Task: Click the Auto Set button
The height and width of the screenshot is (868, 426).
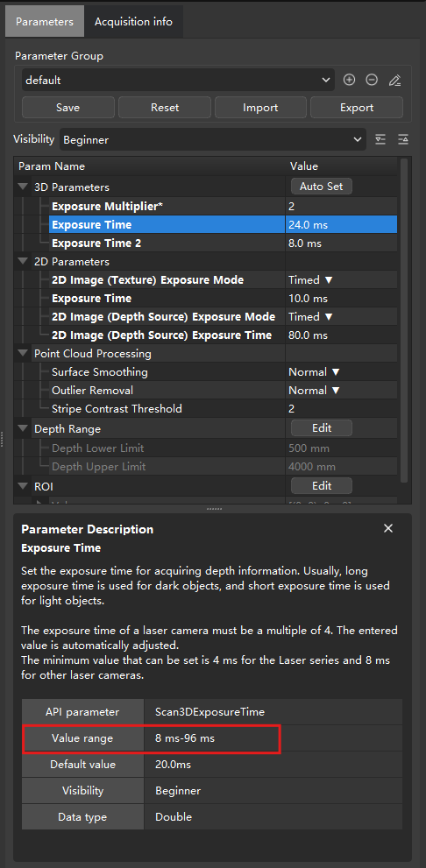Action: [x=322, y=187]
